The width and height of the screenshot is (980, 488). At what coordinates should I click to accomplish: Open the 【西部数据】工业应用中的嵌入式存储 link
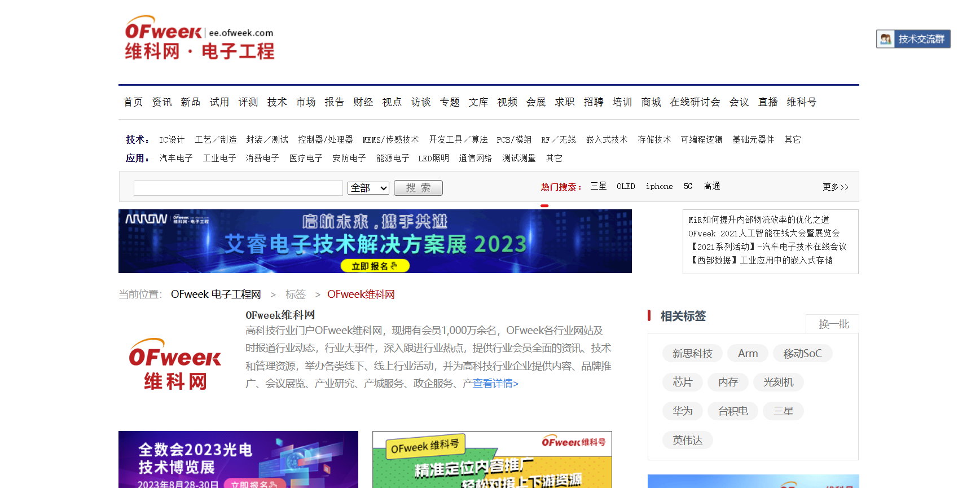[762, 261]
